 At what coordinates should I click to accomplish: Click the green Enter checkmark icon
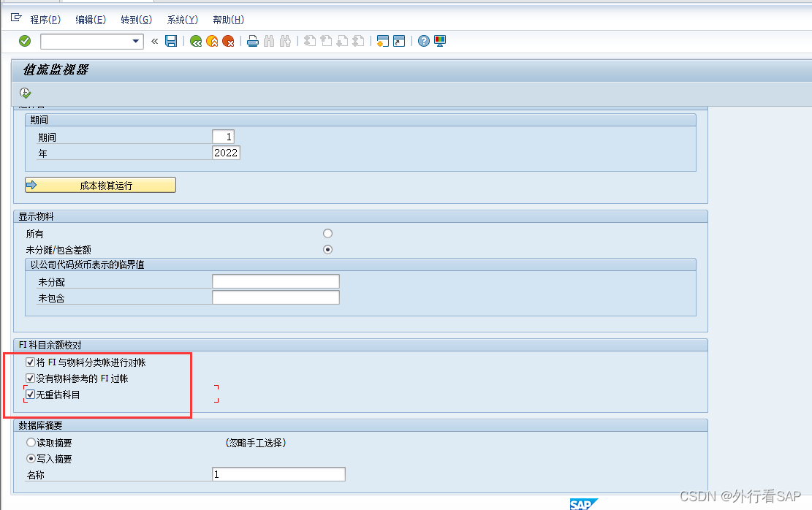click(25, 41)
